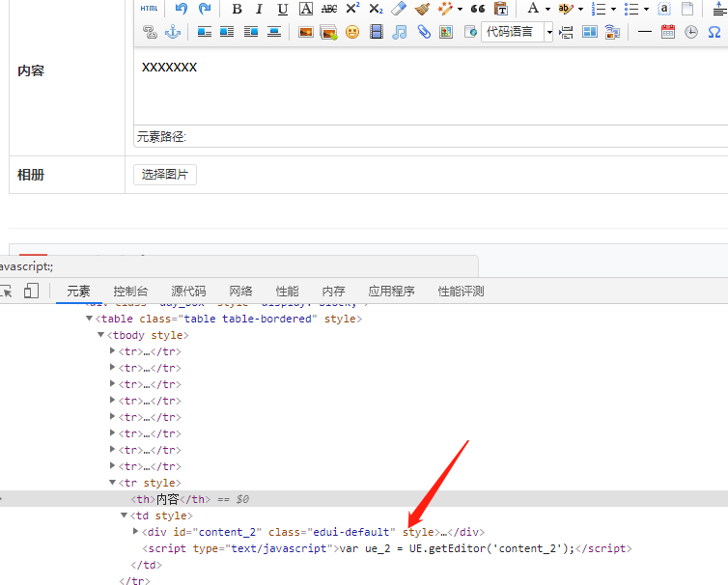The image size is (728, 585).
Task: Float the image left
Action: click(x=227, y=32)
